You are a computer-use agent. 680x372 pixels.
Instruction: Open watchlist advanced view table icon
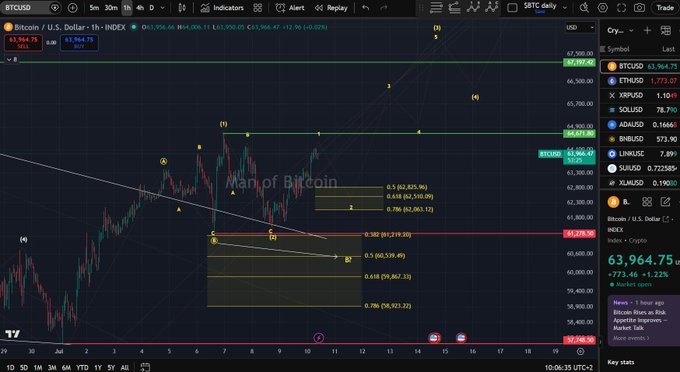666,30
